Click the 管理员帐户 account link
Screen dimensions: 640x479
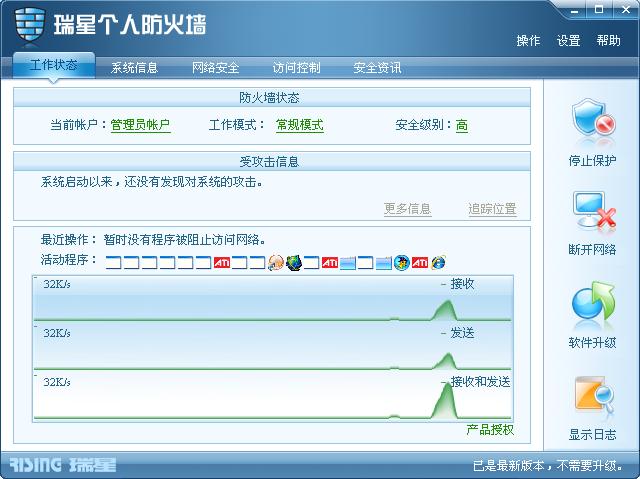(140, 125)
